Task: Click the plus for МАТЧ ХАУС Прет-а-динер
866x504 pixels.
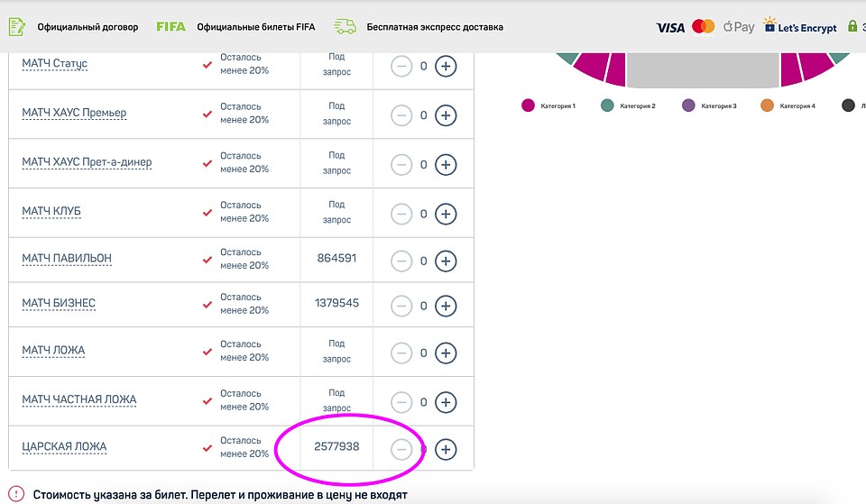Action: [x=446, y=164]
